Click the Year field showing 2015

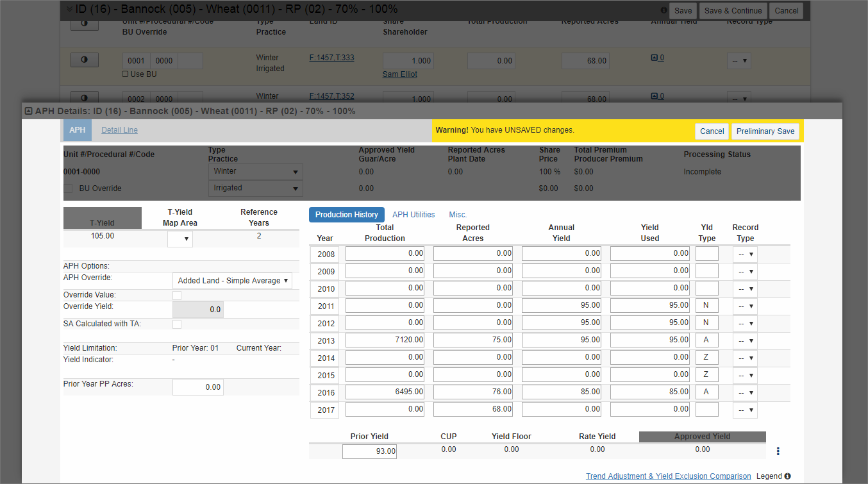click(x=324, y=375)
